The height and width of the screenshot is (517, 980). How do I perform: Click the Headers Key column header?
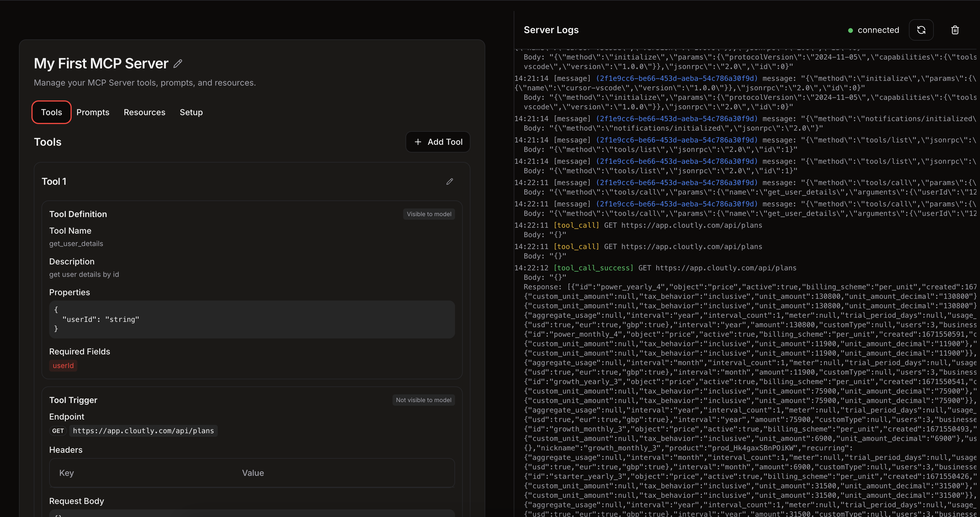[x=67, y=473]
